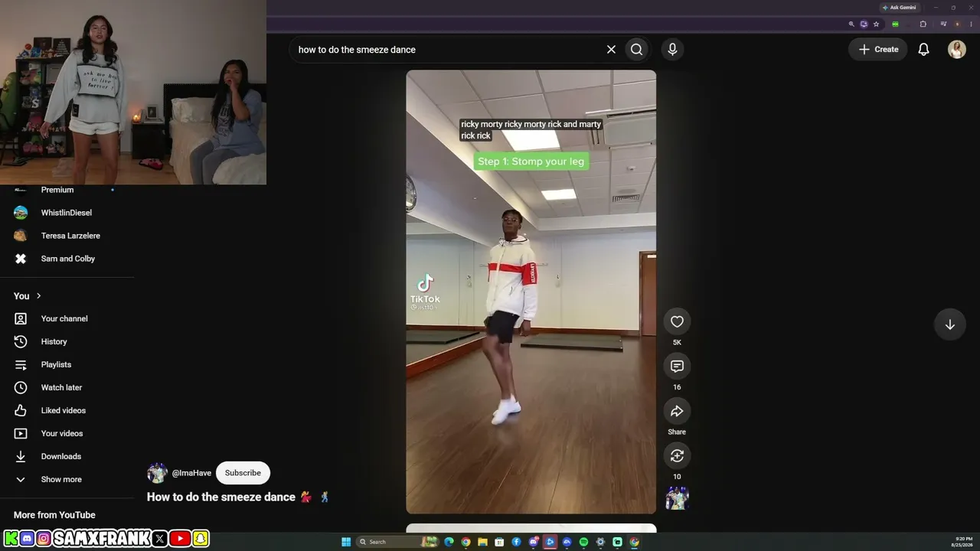Open File Explorer from taskbar
Screen dimensions: 980x551
(482, 542)
